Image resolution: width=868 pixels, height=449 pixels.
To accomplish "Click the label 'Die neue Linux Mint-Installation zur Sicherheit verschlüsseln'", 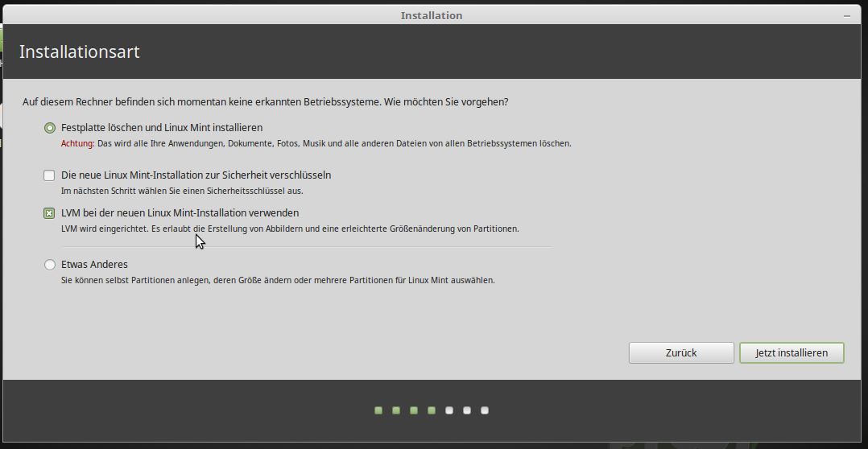I will point(196,175).
